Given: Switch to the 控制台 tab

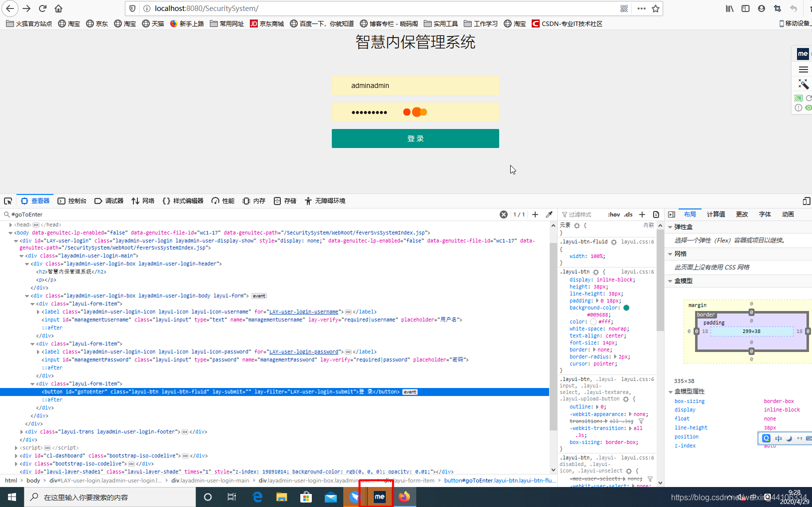Looking at the screenshot, I should click(x=72, y=201).
